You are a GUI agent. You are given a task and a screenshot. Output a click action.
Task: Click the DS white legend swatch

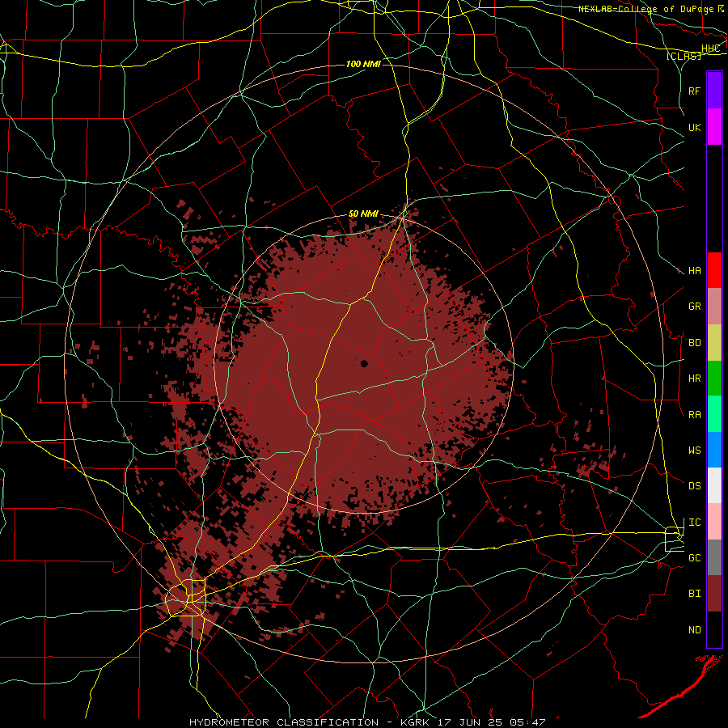click(714, 485)
